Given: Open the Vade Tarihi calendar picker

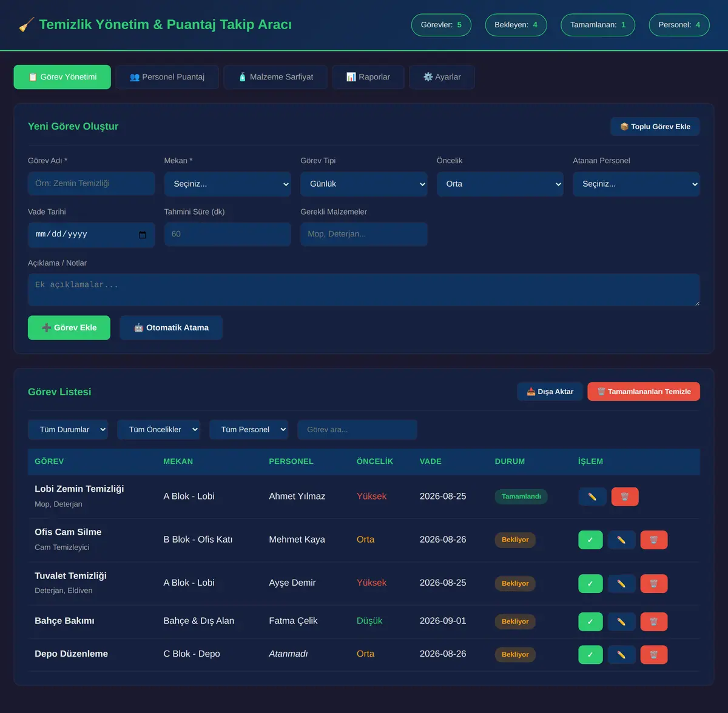Looking at the screenshot, I should click(x=143, y=235).
